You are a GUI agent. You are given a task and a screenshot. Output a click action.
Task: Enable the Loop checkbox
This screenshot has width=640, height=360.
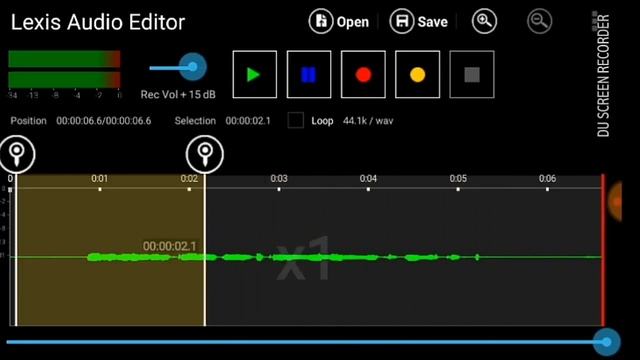[296, 120]
